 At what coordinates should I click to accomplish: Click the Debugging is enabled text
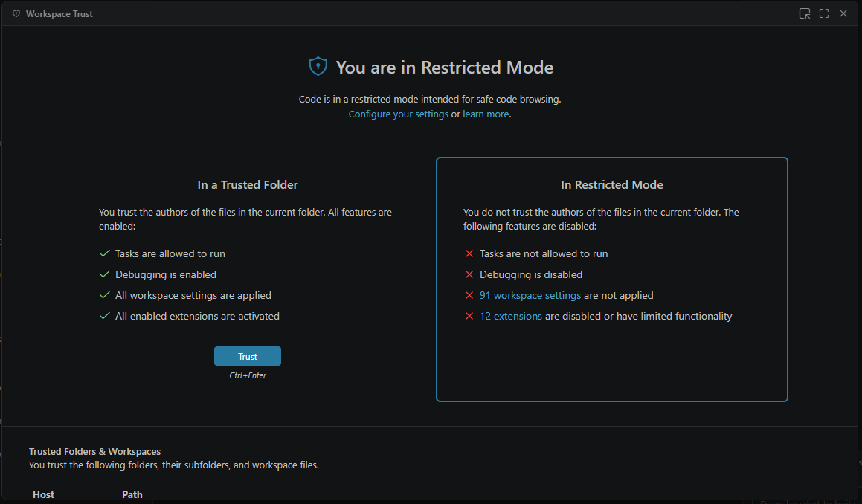[165, 274]
